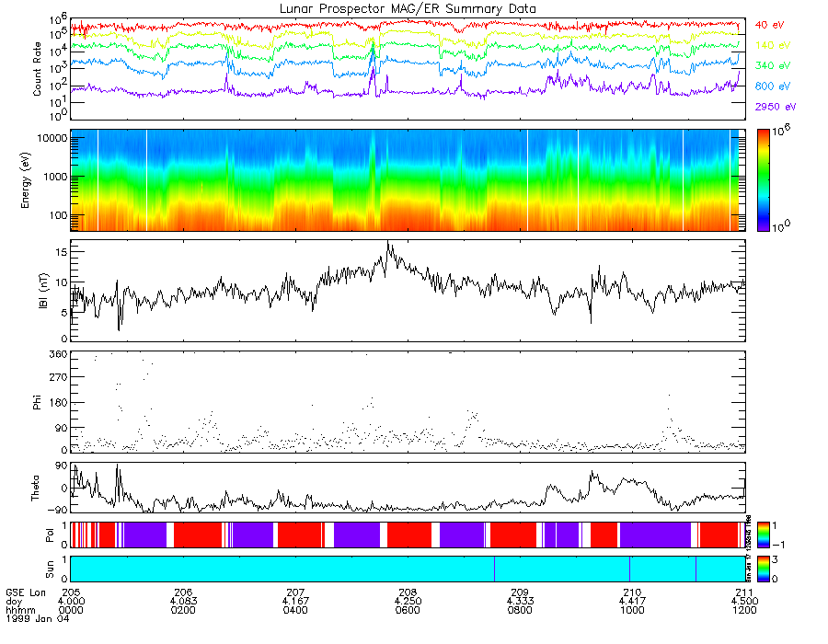Click the "Count Rate" axis label
This screenshot has width=828, height=644.
[x=37, y=69]
